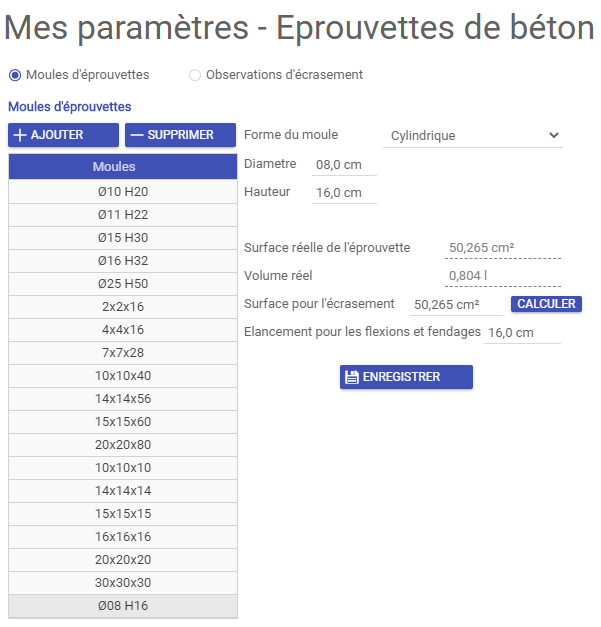Click Surface pour l'écrasement label
This screenshot has width=601, height=627.
tap(319, 304)
